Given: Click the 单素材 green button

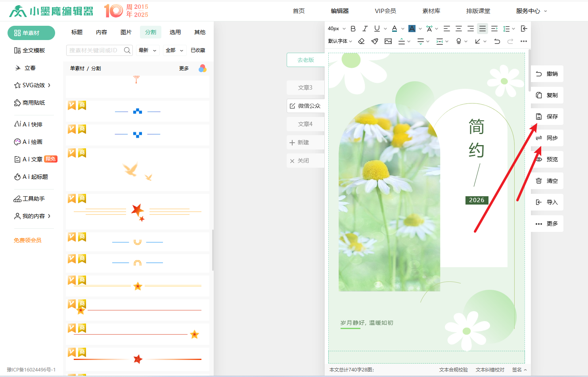Looking at the screenshot, I should click(x=31, y=33).
